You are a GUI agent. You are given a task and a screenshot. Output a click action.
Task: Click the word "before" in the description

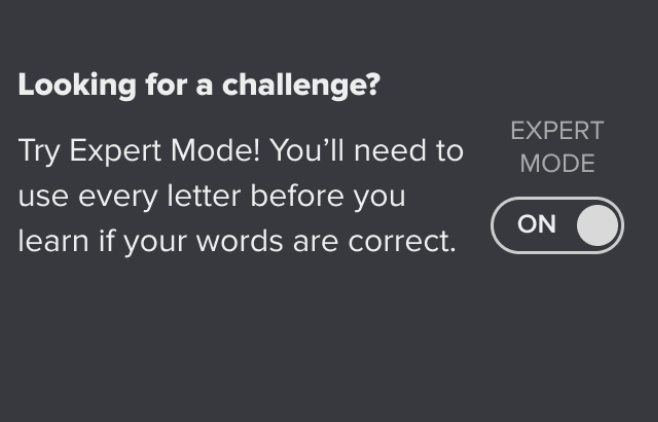click(294, 196)
